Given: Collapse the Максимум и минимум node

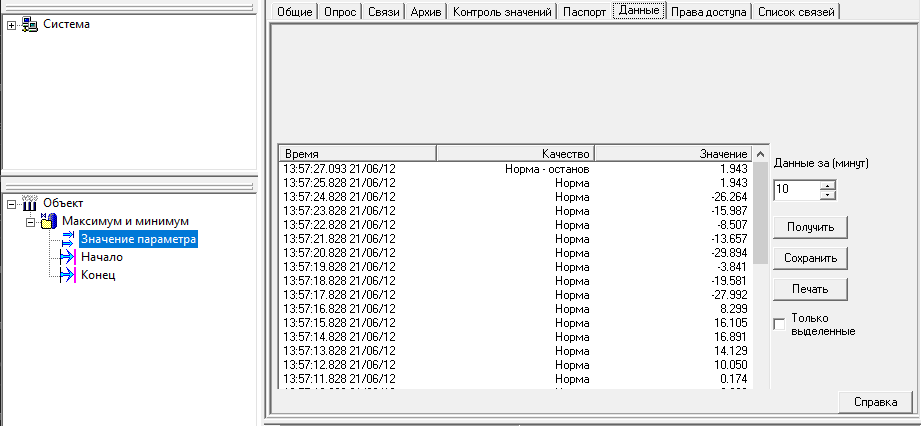Looking at the screenshot, I should coord(31,222).
